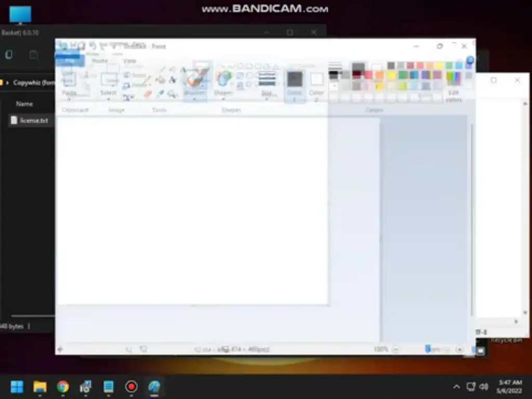
Task: Click first toolbar icon in Basket window
Action: pyautogui.click(x=9, y=55)
